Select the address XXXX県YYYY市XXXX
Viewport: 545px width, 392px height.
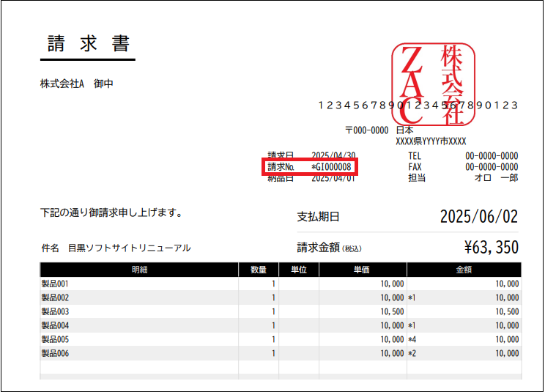pyautogui.click(x=431, y=141)
